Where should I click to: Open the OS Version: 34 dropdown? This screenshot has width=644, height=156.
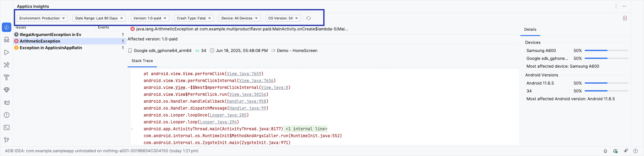coord(283,18)
